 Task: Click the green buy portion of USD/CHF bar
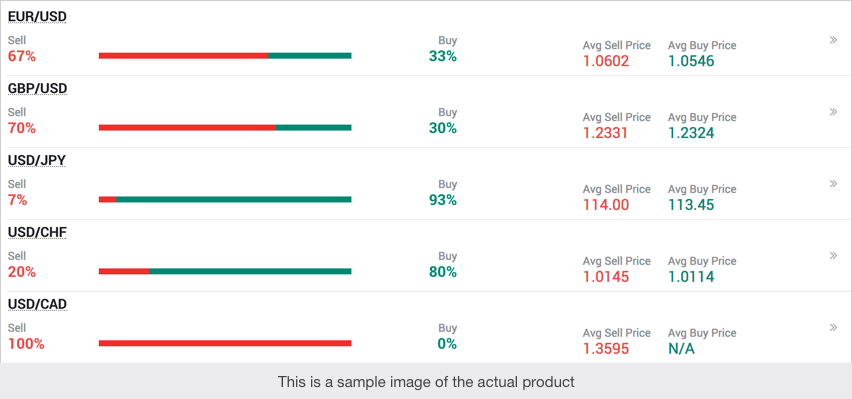point(250,271)
